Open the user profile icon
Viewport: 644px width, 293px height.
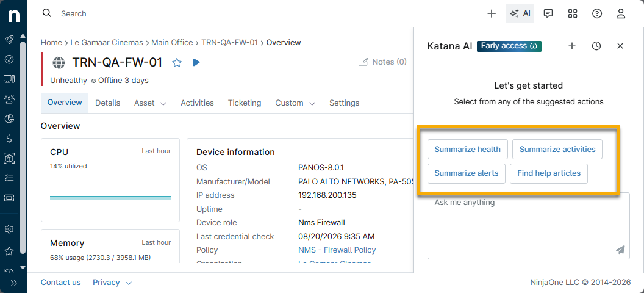tap(621, 13)
